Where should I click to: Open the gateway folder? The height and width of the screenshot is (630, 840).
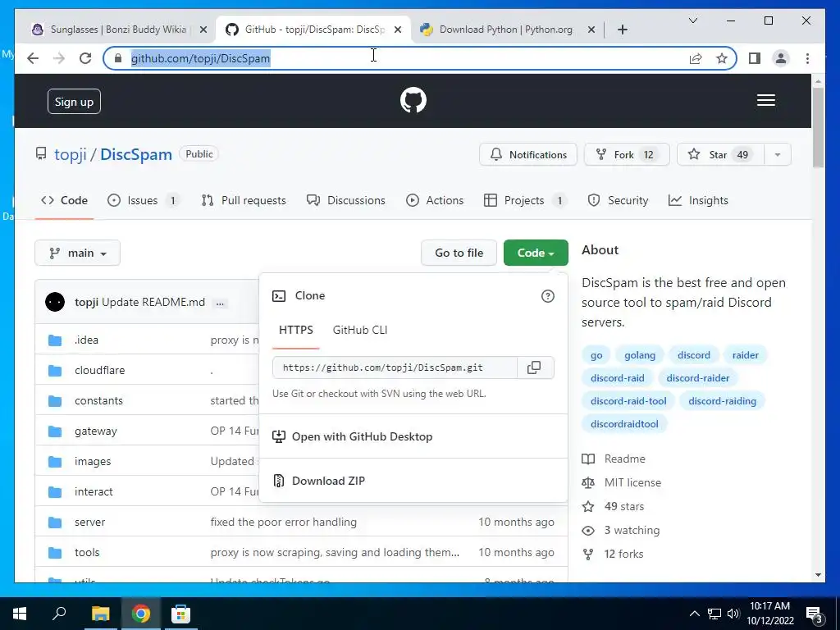[x=96, y=431]
